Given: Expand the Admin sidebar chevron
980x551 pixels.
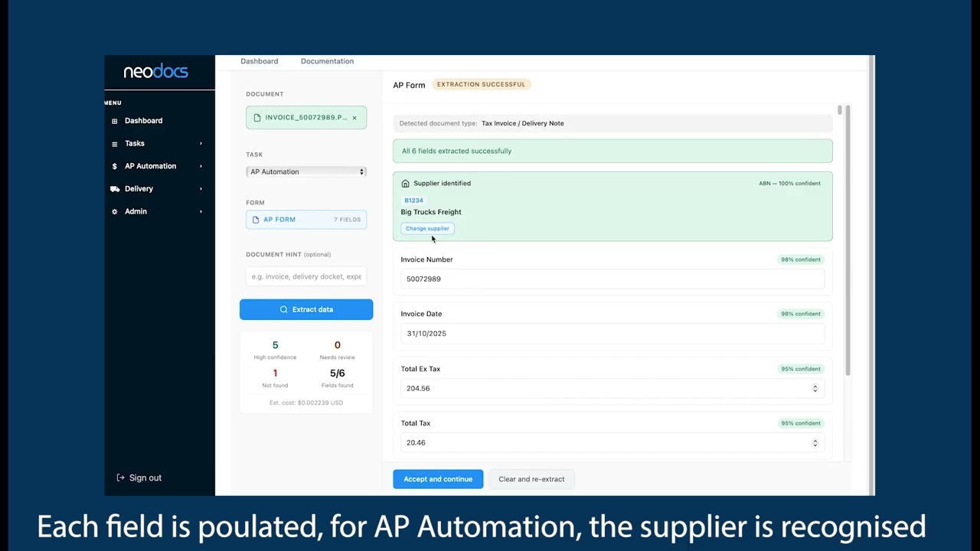Looking at the screenshot, I should click(201, 211).
